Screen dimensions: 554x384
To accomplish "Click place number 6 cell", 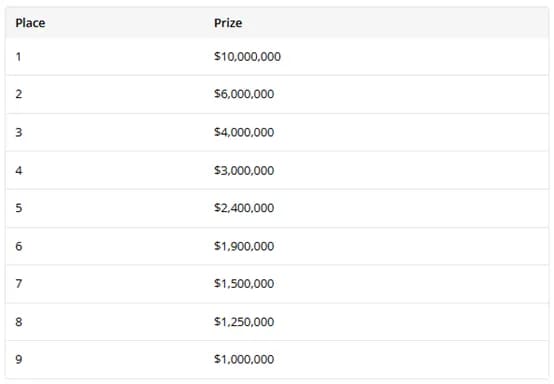I will pyautogui.click(x=19, y=246).
